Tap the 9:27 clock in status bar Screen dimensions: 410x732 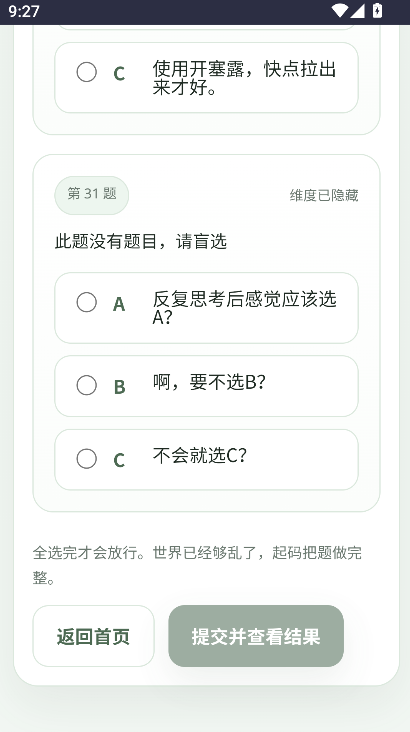(x=24, y=11)
